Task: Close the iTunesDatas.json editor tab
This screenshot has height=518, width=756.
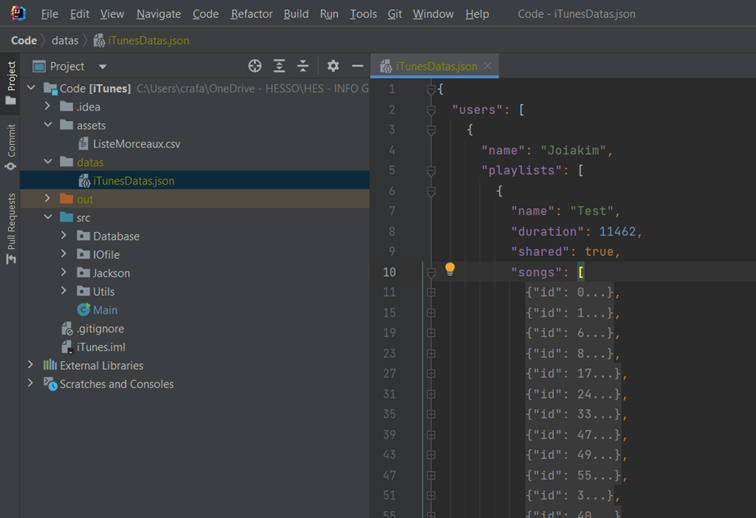Action: pyautogui.click(x=488, y=66)
